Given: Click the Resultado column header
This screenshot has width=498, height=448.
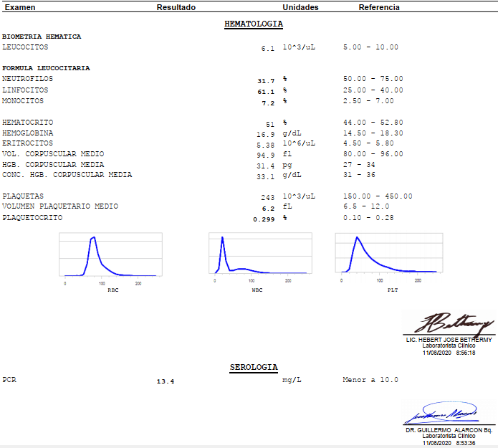Looking at the screenshot, I should coord(176,7).
